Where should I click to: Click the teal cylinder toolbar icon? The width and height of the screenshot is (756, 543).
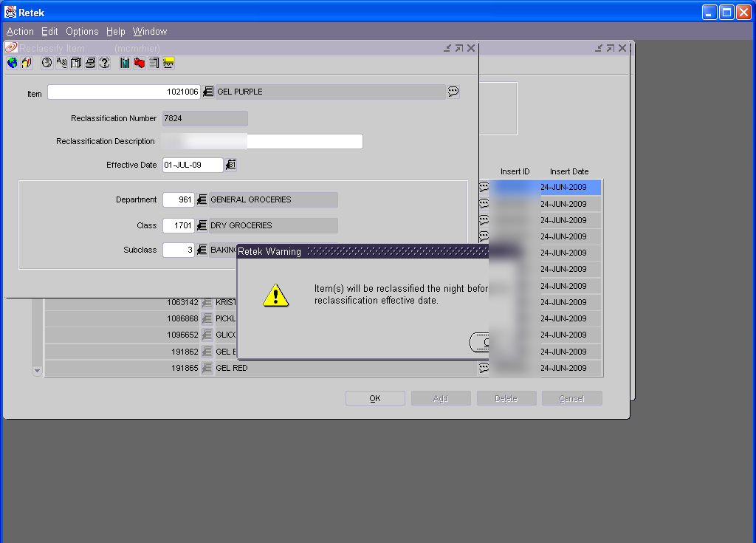point(125,64)
